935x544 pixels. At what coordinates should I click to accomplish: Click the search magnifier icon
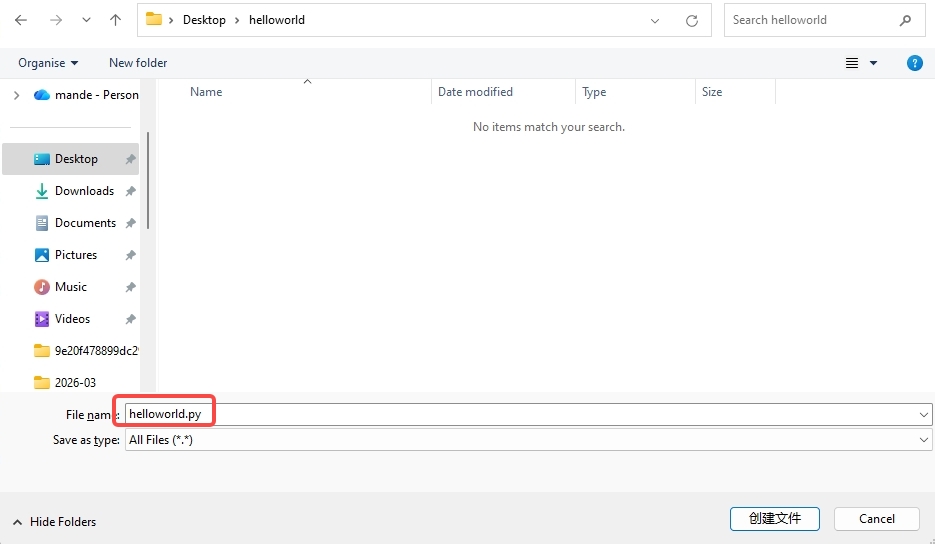(906, 20)
